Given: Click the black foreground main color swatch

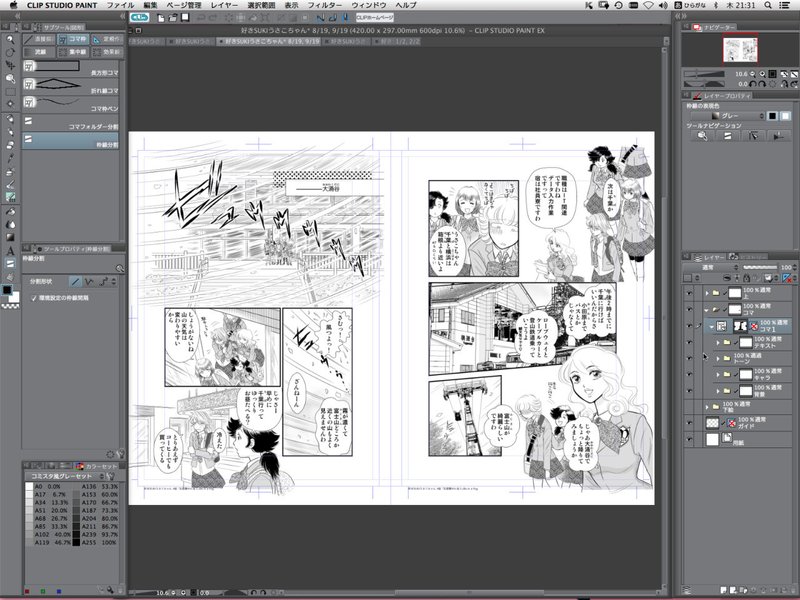Looking at the screenshot, I should tap(7, 290).
